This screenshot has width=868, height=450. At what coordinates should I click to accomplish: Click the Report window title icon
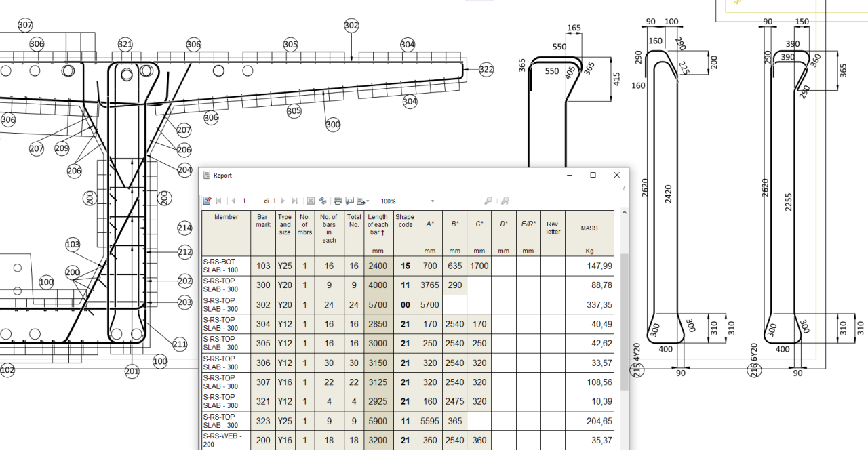[x=207, y=175]
